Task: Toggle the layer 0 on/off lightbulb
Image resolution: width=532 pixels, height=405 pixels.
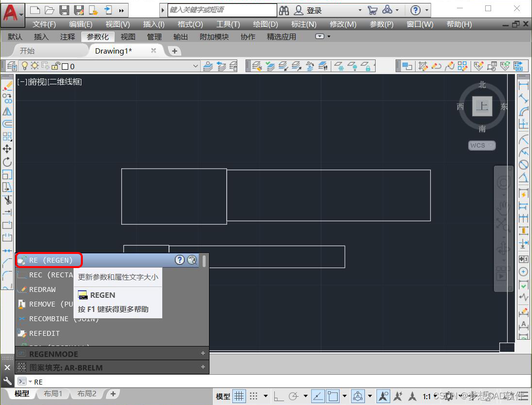Action: 24,65
